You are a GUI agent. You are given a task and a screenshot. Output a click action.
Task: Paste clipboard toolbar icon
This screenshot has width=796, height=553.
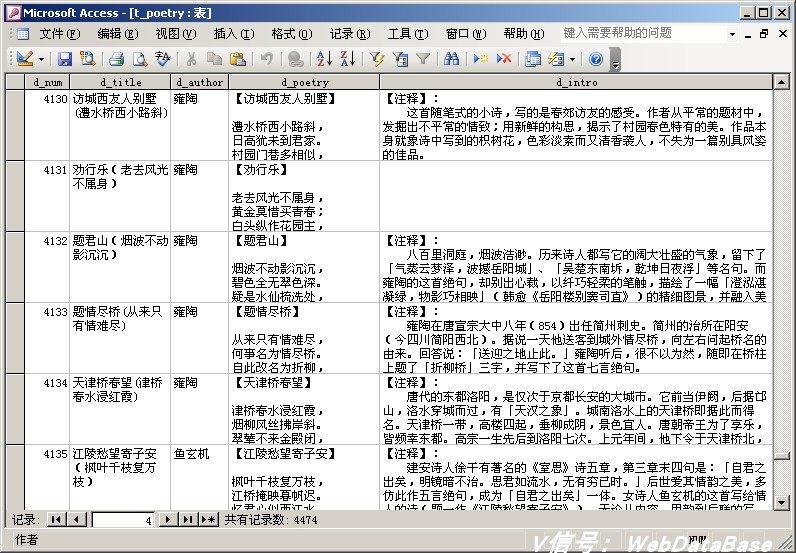(x=238, y=59)
